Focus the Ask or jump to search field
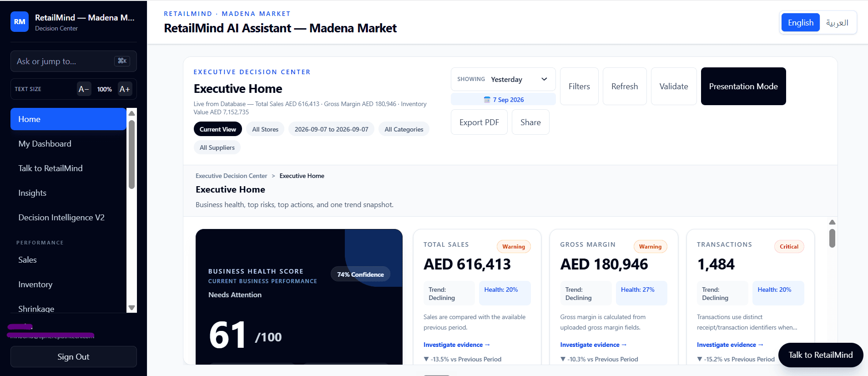Image resolution: width=868 pixels, height=376 pixels. pyautogui.click(x=74, y=61)
